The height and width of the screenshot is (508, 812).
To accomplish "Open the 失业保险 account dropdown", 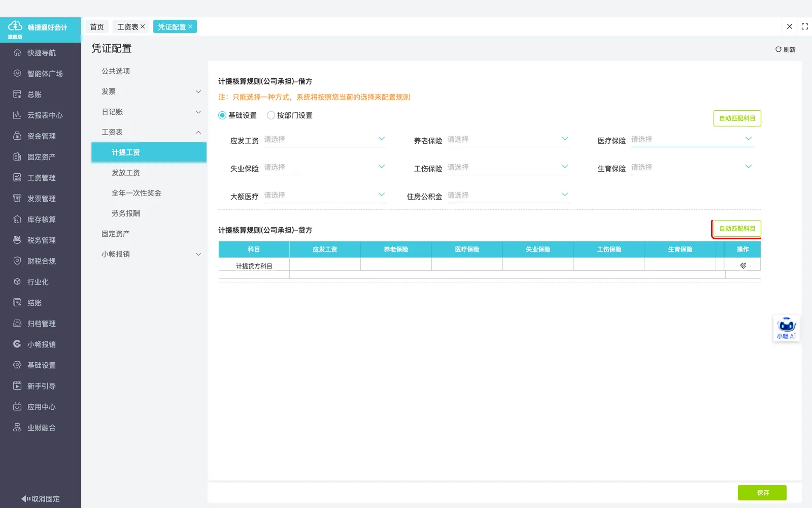I will (x=325, y=168).
